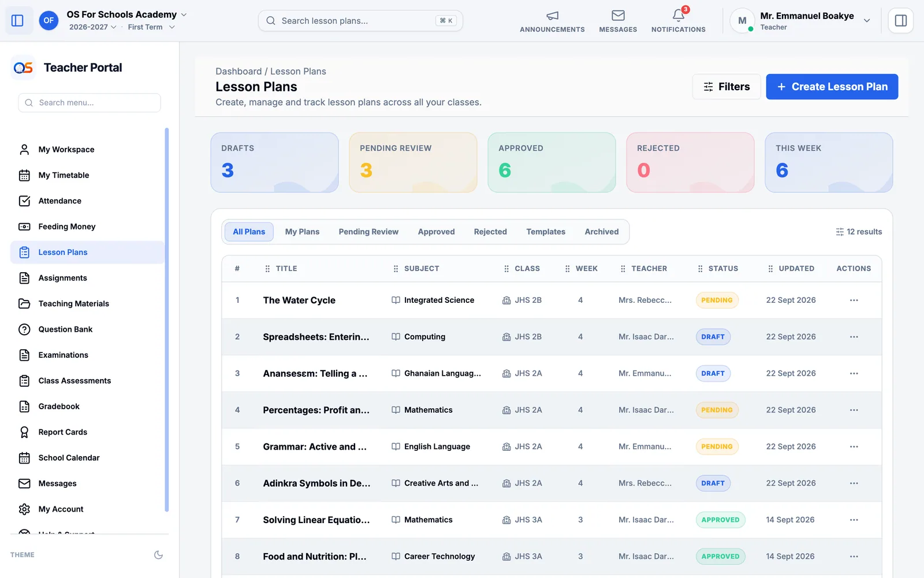
Task: Go to Attendance in sidebar
Action: click(x=88, y=201)
